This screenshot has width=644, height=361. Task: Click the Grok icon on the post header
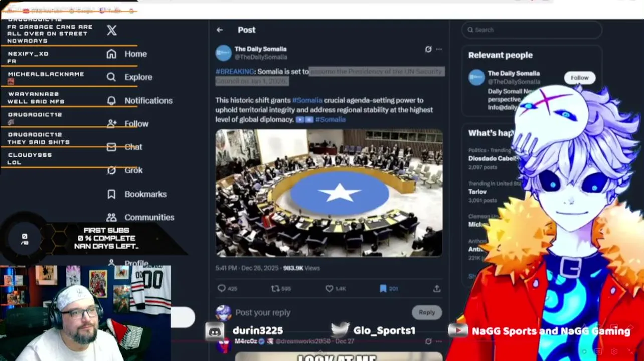click(x=428, y=49)
